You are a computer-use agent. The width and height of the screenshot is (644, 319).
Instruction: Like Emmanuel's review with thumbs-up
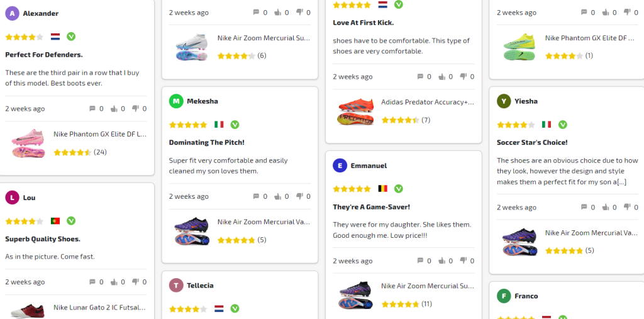pos(441,260)
